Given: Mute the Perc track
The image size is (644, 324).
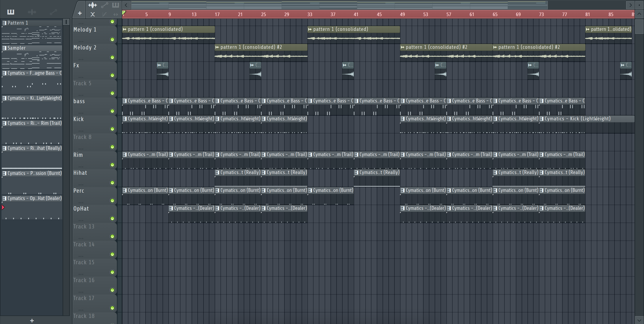Looking at the screenshot, I should (x=112, y=201).
